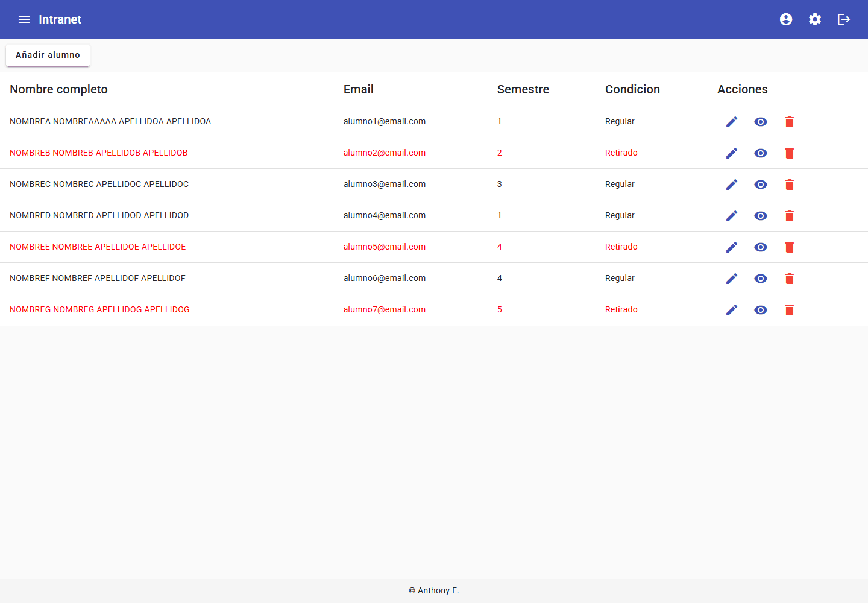
Task: Show details for alumno6@email.com via eye icon
Action: (x=761, y=279)
